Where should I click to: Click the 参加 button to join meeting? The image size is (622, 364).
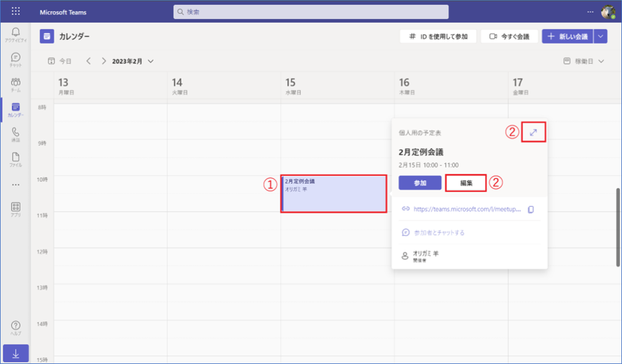pyautogui.click(x=420, y=183)
